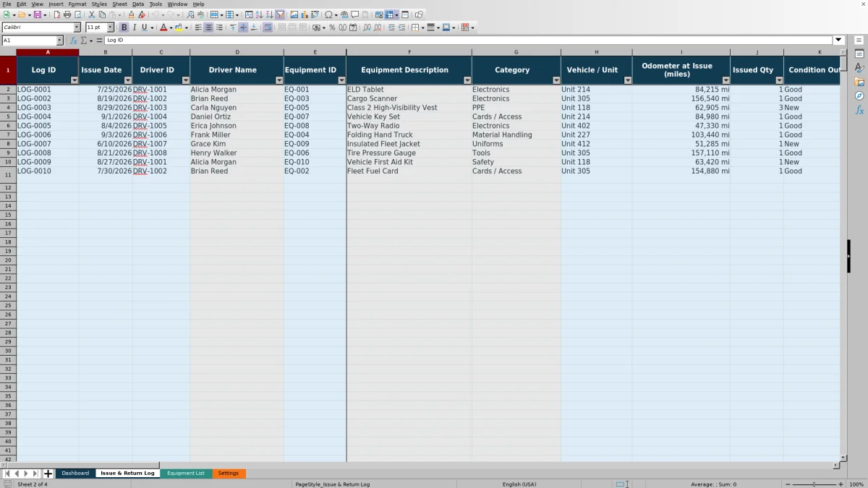Expand the formula bar arrow
This screenshot has height=488, width=868.
[839, 40]
